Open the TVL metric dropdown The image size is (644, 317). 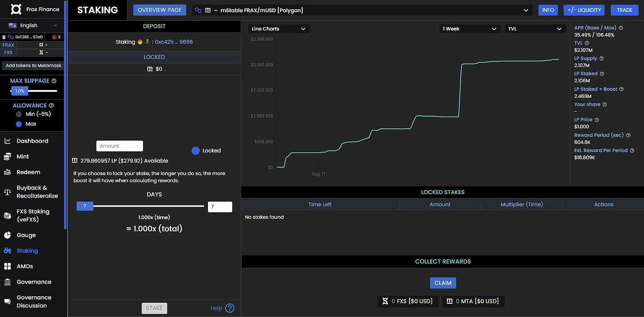click(x=535, y=28)
